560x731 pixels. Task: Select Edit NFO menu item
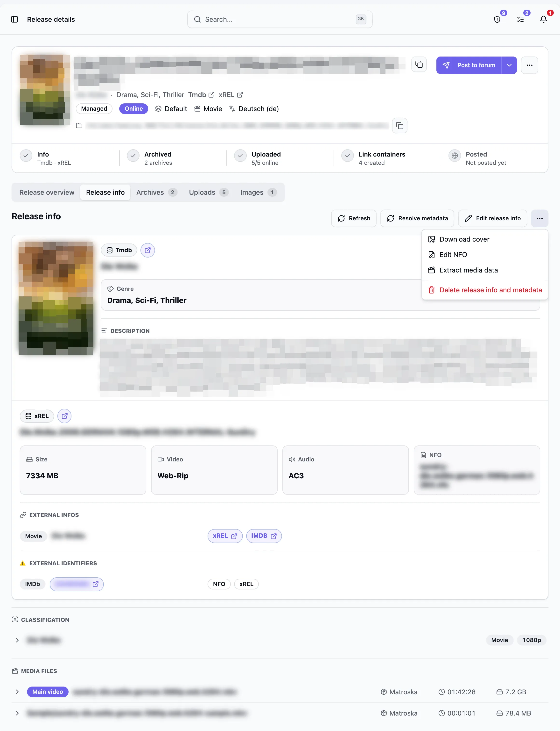(485, 255)
